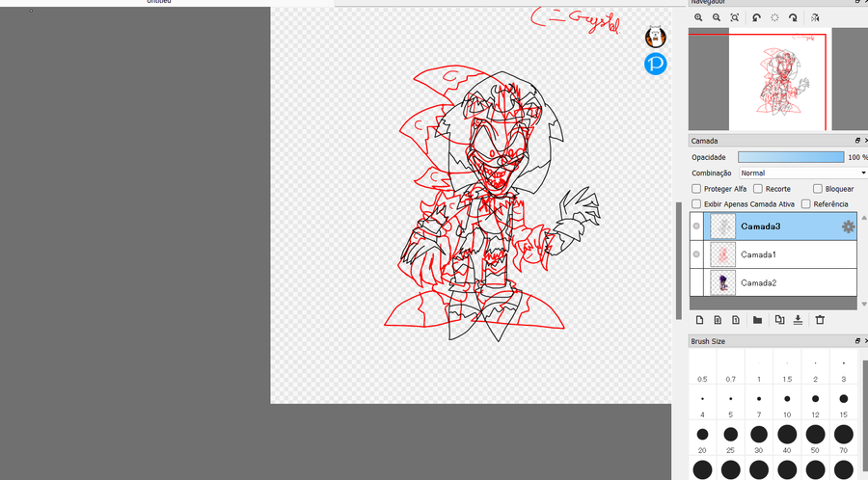Image resolution: width=868 pixels, height=480 pixels.
Task: Open the Combinação blend mode dropdown
Action: (802, 173)
